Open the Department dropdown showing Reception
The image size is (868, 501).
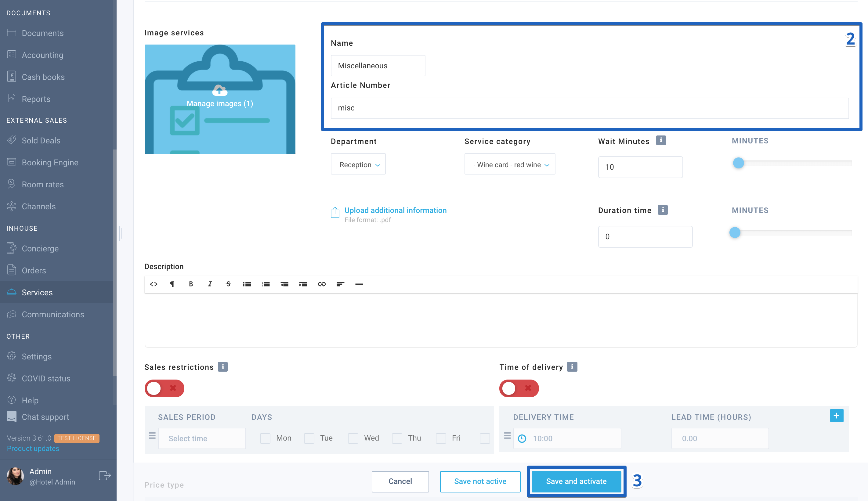[358, 164]
